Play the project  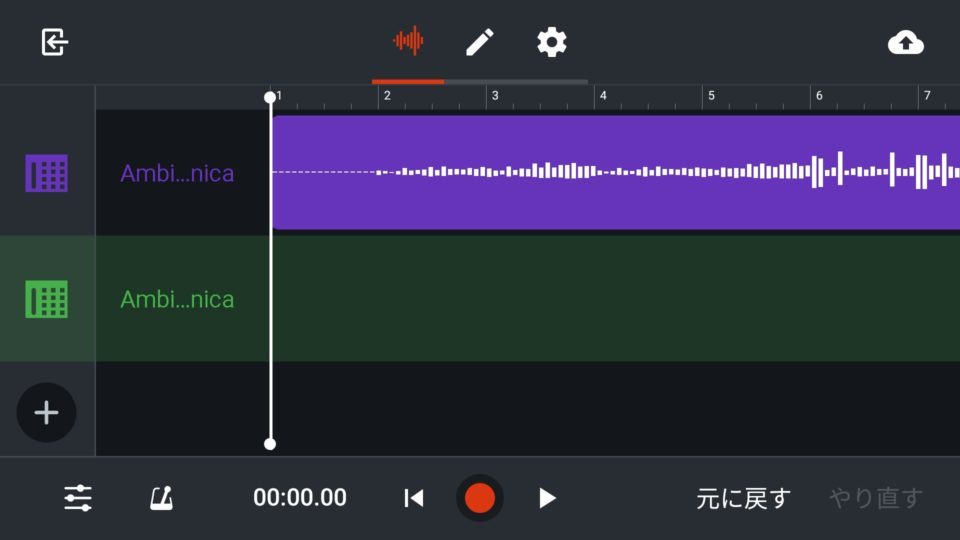[547, 498]
